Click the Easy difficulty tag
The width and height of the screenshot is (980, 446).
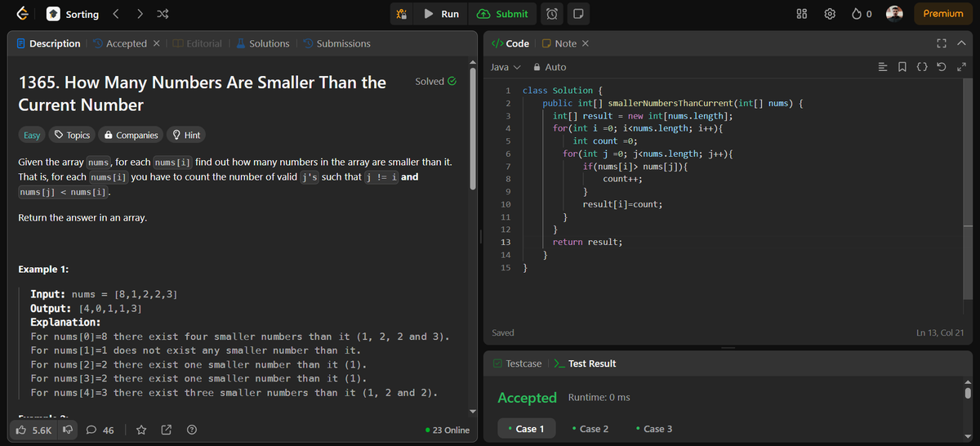[31, 135]
